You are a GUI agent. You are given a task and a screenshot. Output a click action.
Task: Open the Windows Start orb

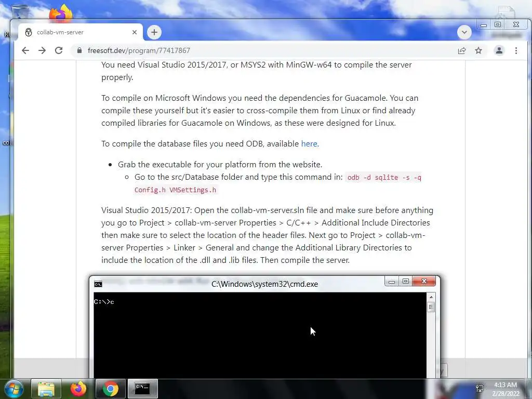[x=14, y=389]
